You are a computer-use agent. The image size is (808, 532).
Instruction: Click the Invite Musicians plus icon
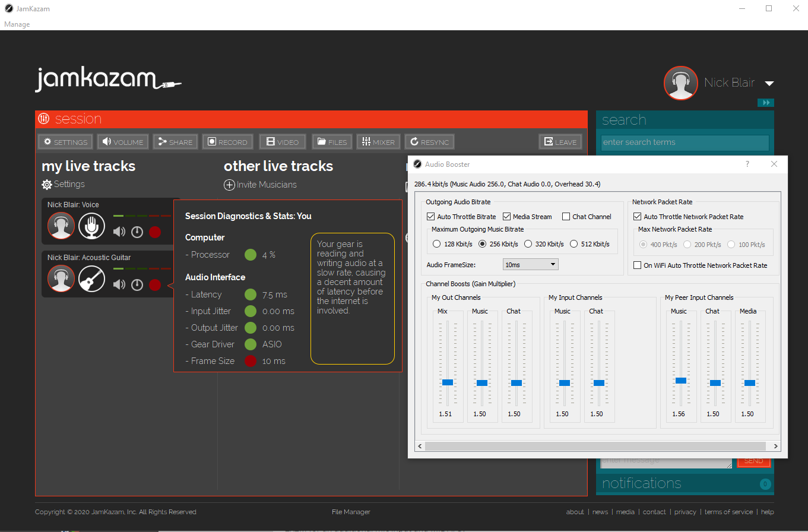229,185
